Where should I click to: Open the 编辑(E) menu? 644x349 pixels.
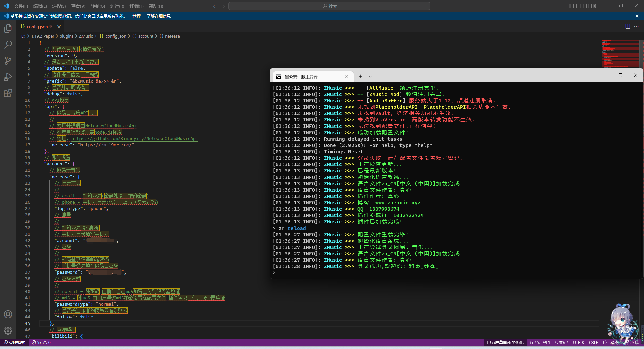pos(40,6)
